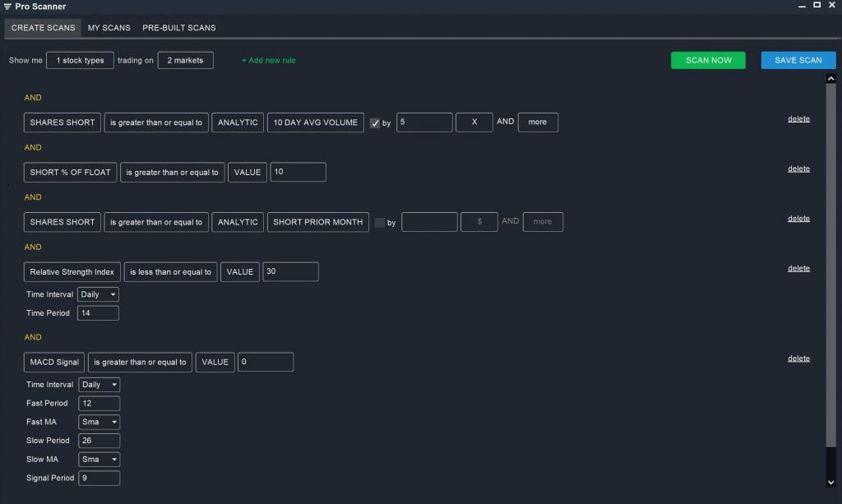Viewport: 842px width, 504px height.
Task: Click '+ Add new rule' link
Action: click(x=269, y=60)
